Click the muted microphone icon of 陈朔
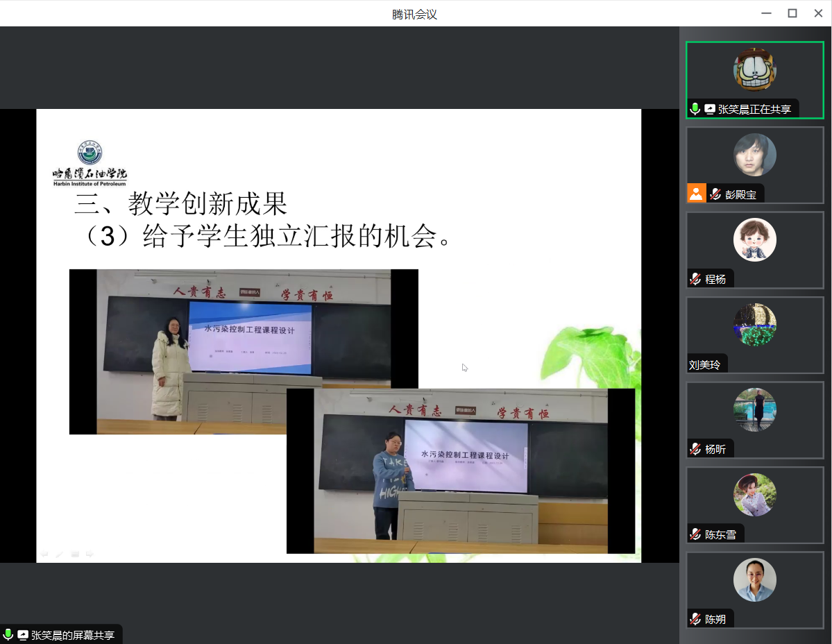Screen dimensions: 832x644 coord(695,619)
